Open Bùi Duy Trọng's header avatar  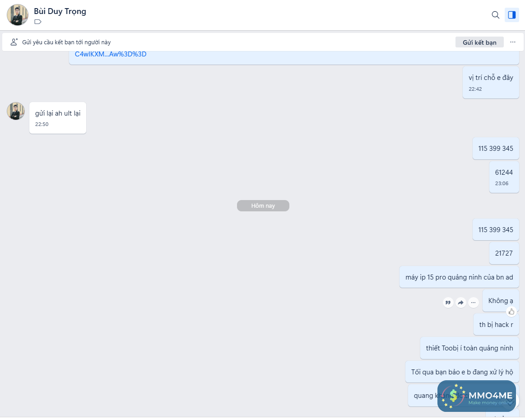pyautogui.click(x=18, y=15)
